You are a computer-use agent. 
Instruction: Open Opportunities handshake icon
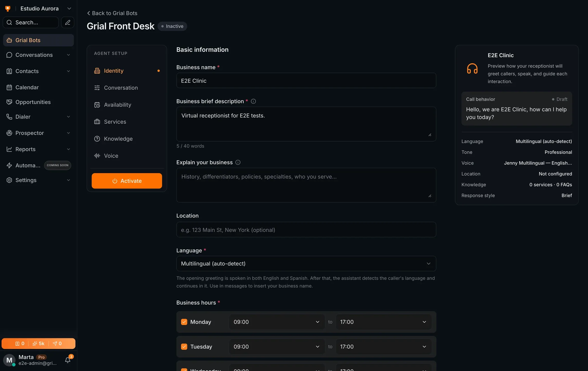[x=9, y=102]
